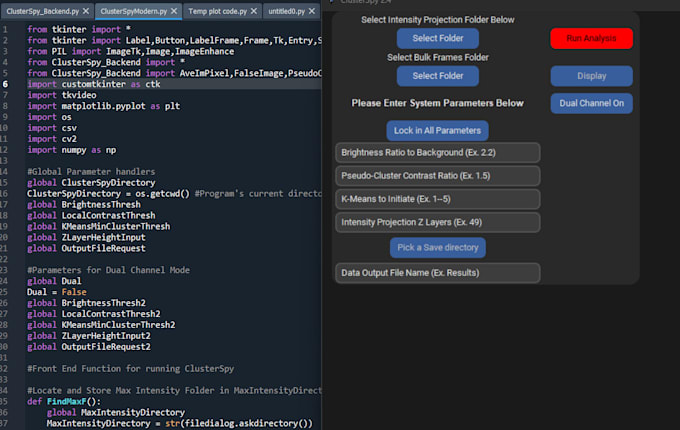Image resolution: width=680 pixels, height=430 pixels.
Task: Close the ClusterSpy_Backend.py tab
Action: (x=86, y=11)
